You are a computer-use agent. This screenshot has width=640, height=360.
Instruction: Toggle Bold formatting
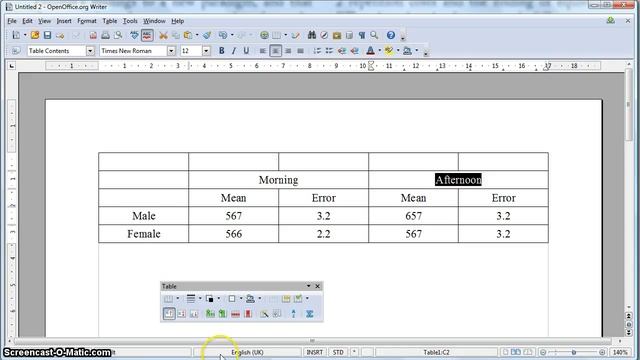[221, 51]
